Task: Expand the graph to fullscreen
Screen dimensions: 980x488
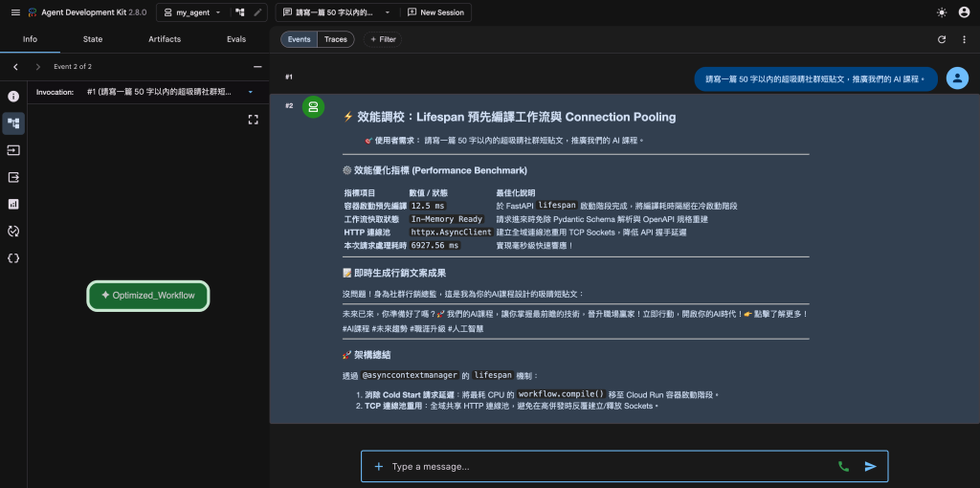Action: click(x=253, y=120)
